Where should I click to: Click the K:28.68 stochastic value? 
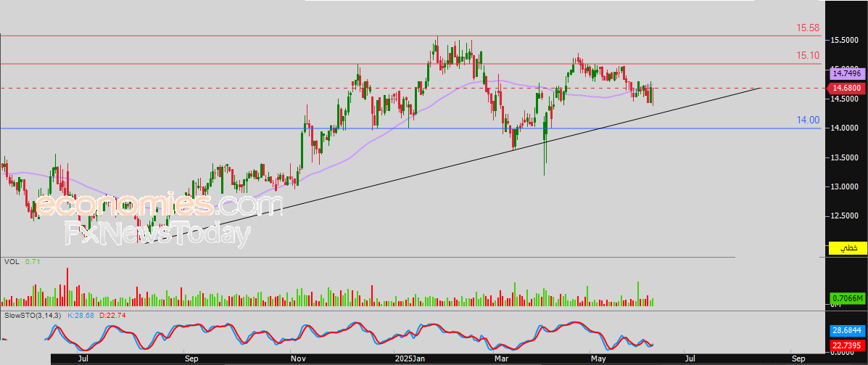[x=80, y=315]
